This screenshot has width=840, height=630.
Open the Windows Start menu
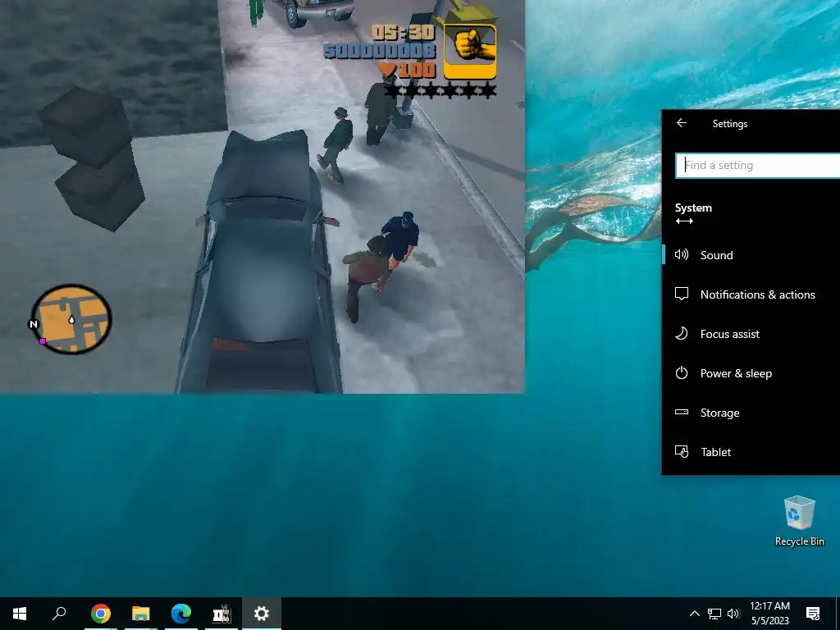click(20, 614)
